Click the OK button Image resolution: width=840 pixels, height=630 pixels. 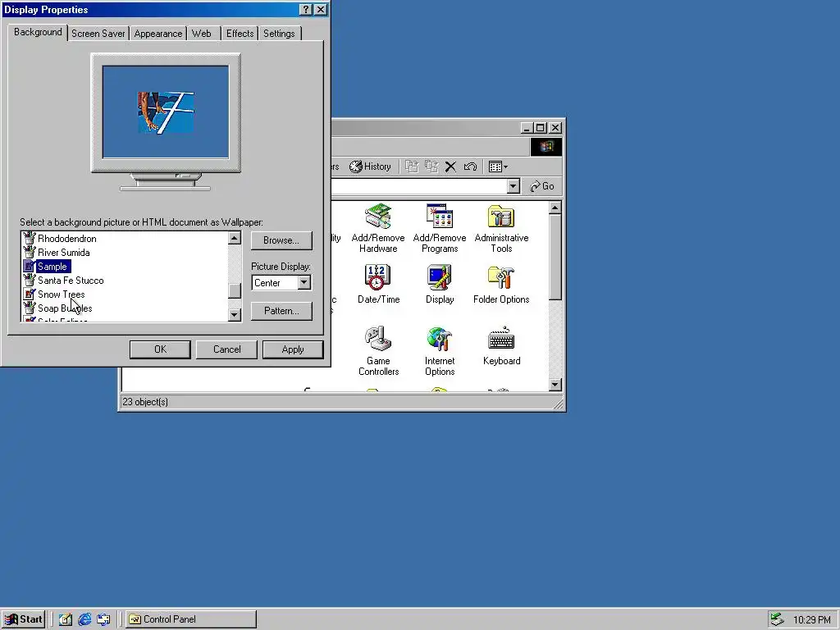(160, 349)
